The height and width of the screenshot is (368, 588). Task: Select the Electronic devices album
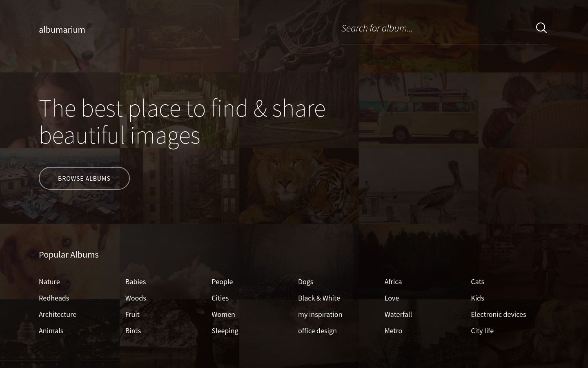pyautogui.click(x=498, y=314)
